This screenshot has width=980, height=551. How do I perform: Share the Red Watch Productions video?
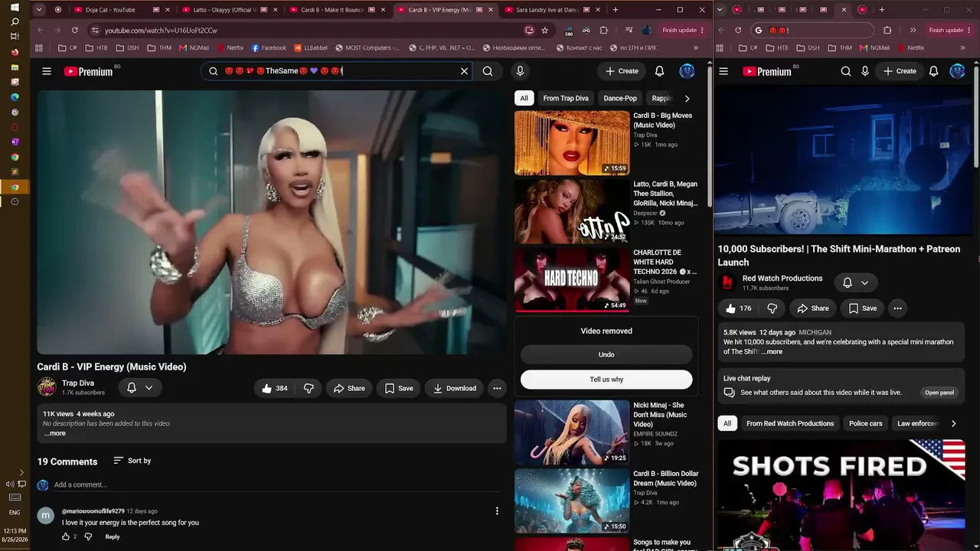tap(812, 308)
